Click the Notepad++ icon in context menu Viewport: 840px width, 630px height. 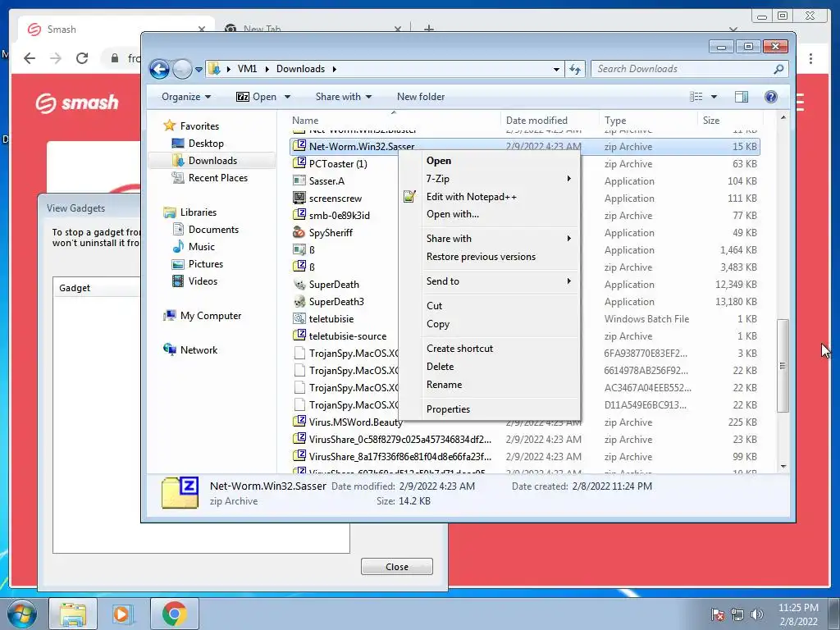pos(410,197)
